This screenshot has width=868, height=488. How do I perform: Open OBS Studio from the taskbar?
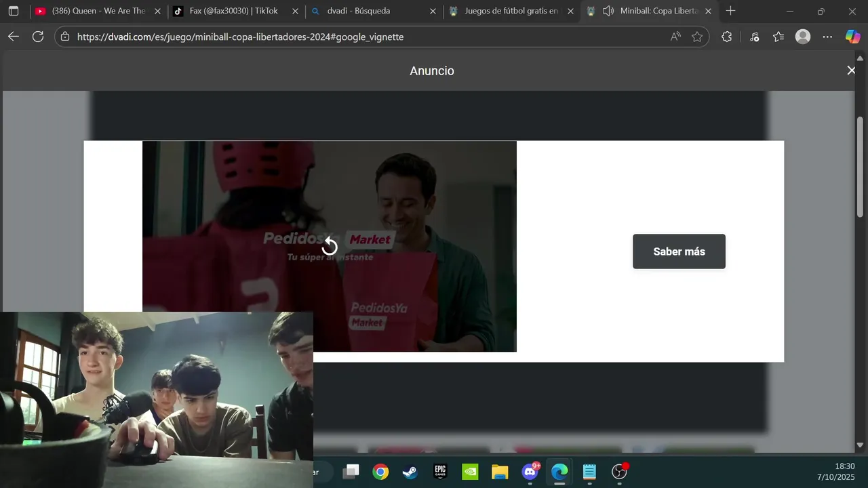pos(619,472)
